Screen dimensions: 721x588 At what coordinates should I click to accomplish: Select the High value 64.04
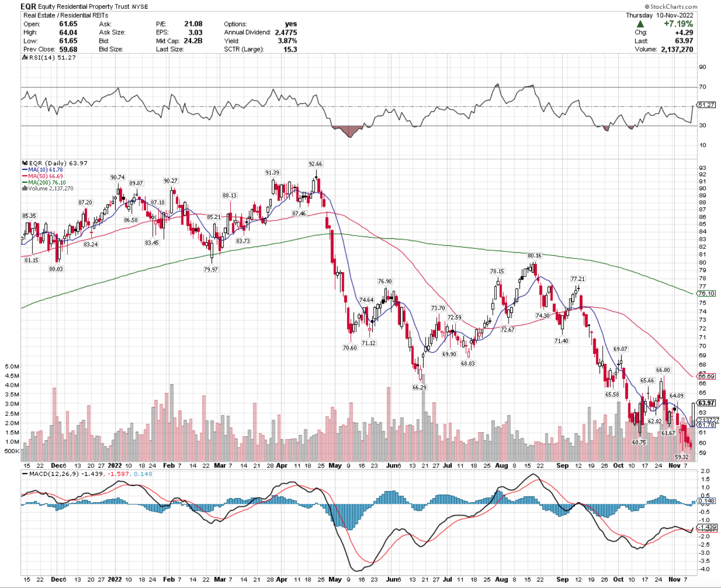point(68,32)
